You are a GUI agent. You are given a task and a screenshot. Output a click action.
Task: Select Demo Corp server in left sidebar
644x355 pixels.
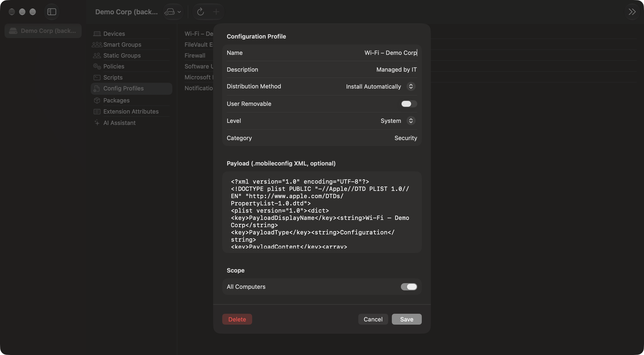coord(43,31)
